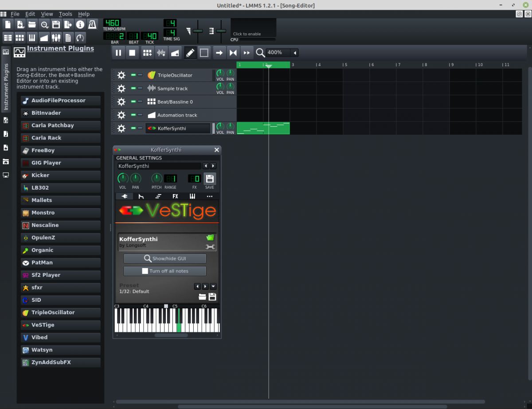Switch to Edit mode selection tool
This screenshot has width=532, height=409.
click(204, 53)
